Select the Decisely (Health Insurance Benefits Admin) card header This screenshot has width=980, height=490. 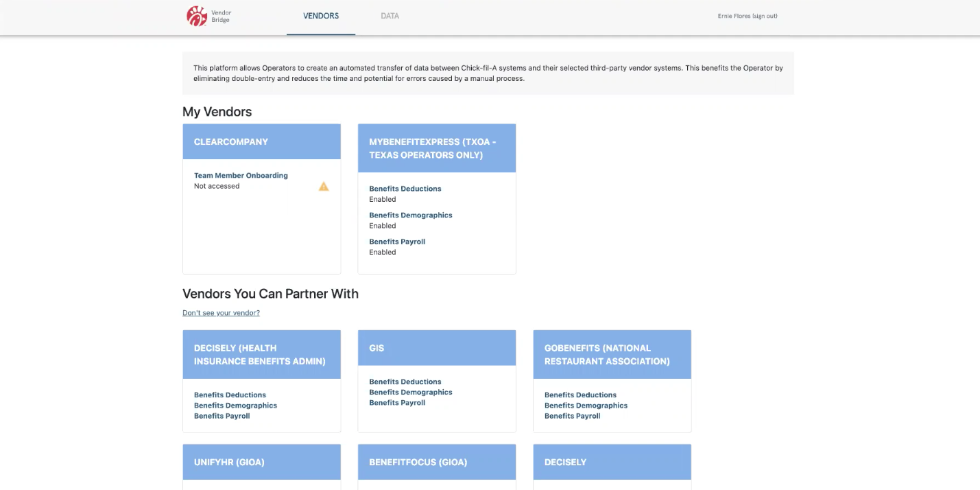262,355
